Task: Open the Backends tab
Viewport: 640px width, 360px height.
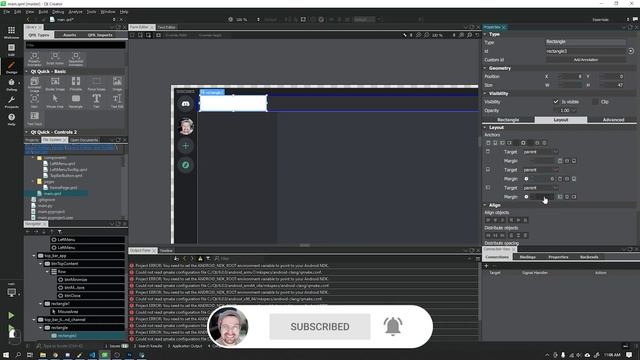Action: pos(589,257)
